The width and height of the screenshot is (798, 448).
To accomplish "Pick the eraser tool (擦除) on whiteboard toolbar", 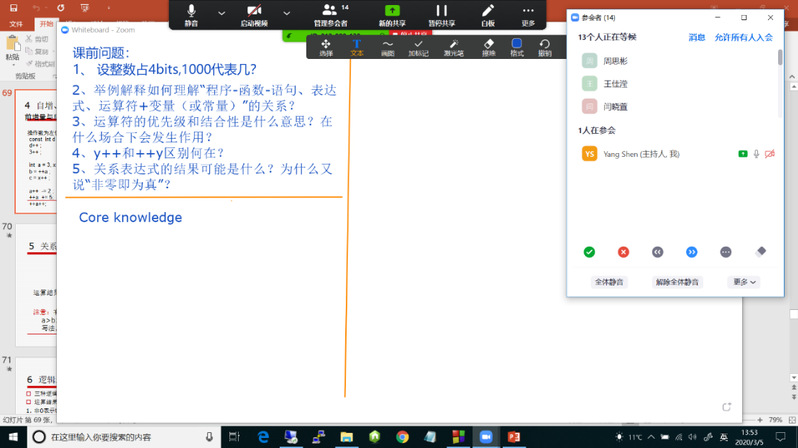I will coord(488,46).
